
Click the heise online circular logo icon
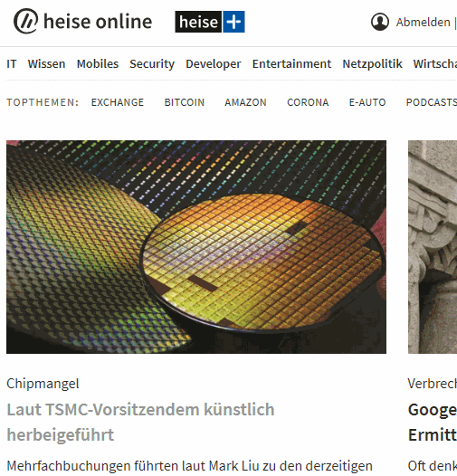tap(26, 21)
